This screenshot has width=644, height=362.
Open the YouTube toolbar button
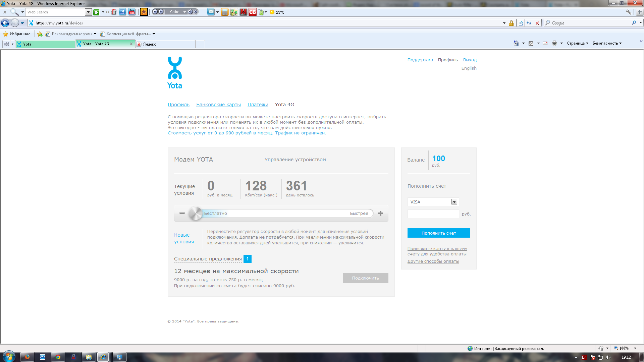132,12
